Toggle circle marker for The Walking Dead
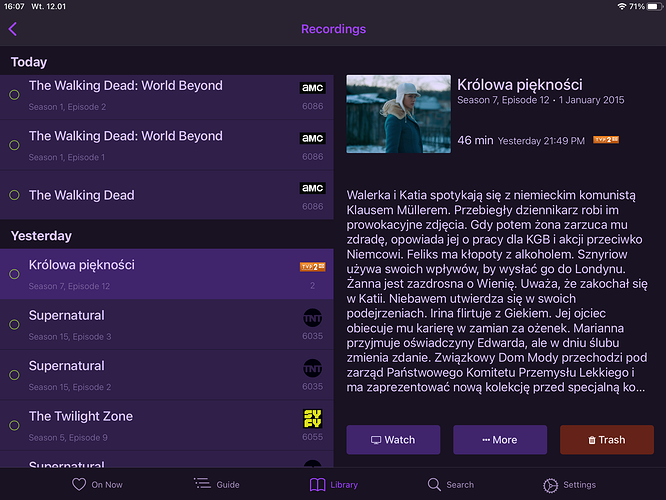Viewport: 666px width, 500px height. point(14,196)
